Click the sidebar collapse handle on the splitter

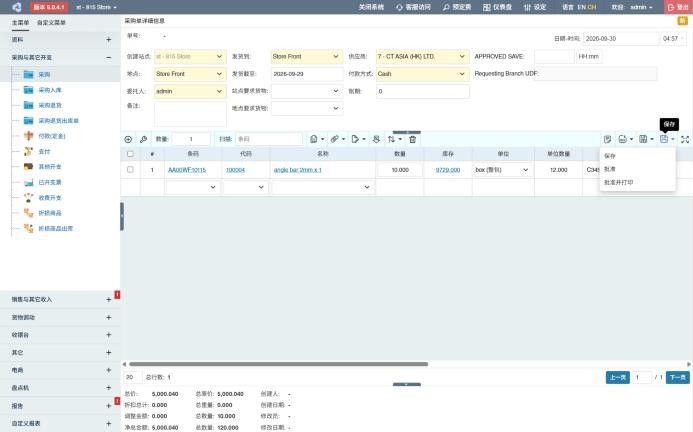(x=122, y=216)
